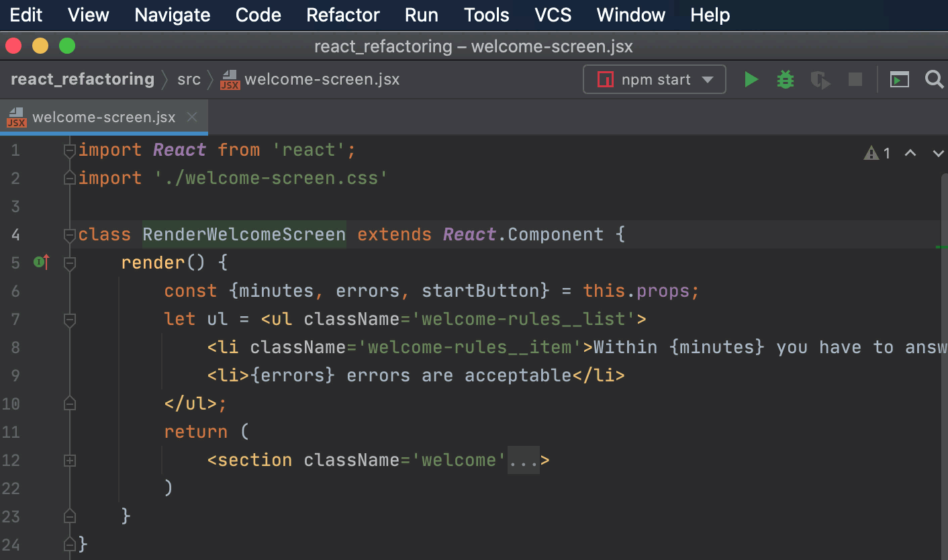Image resolution: width=948 pixels, height=560 pixels.
Task: Click the inspection warning triangle showing 1
Action: point(871,153)
